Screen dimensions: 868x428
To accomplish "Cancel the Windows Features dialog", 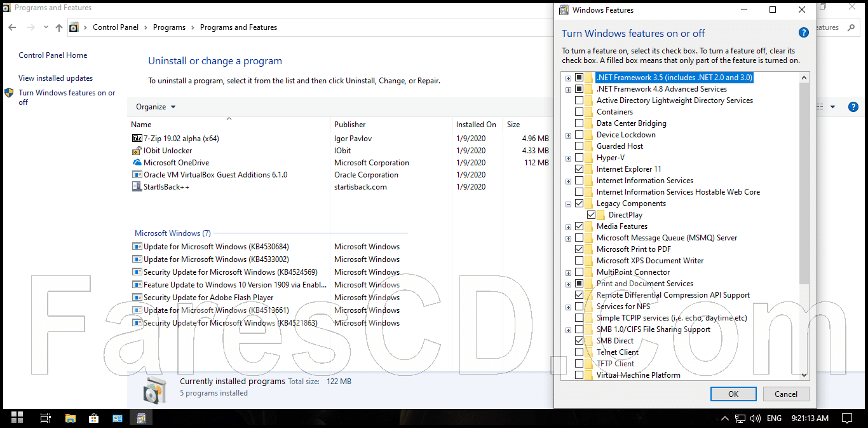I will click(x=786, y=394).
